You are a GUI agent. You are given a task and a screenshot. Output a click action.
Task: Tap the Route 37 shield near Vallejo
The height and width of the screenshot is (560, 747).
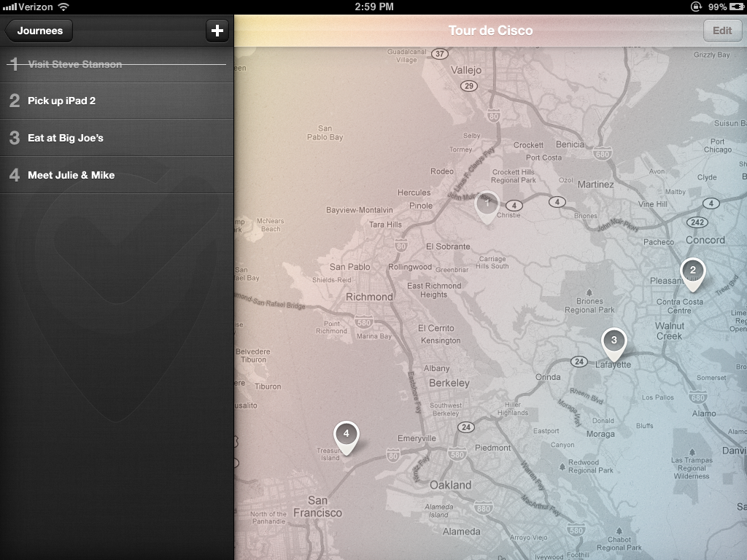(x=440, y=54)
